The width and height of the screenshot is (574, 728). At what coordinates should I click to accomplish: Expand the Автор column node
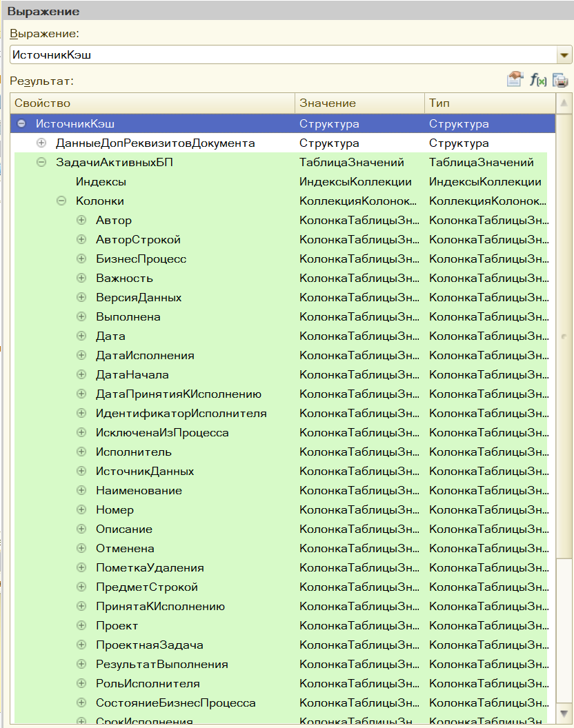(x=81, y=221)
